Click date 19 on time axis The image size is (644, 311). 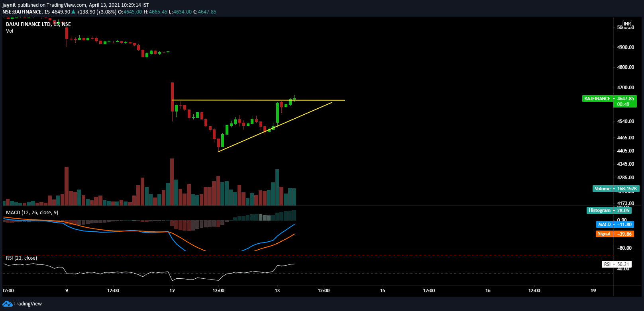click(x=593, y=291)
